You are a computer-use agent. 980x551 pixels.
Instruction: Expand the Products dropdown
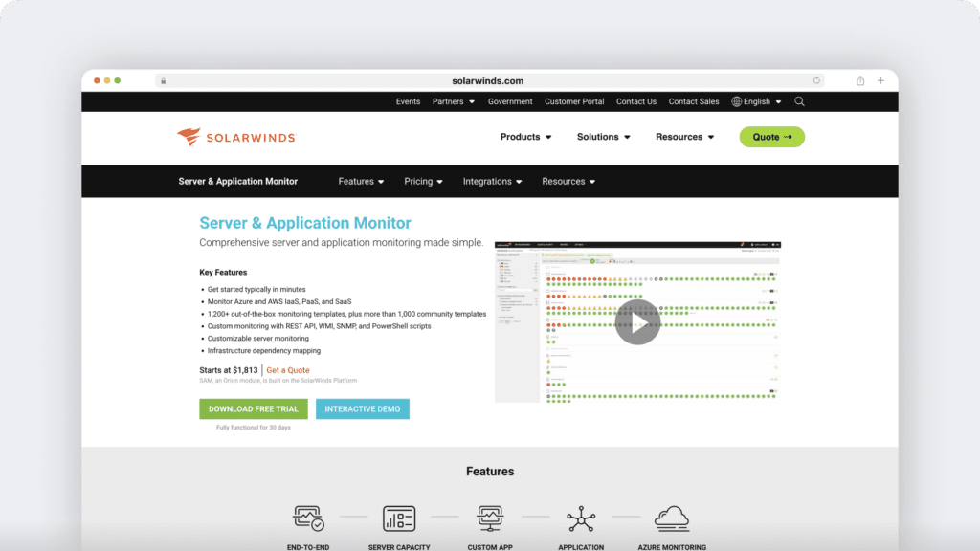coord(524,137)
